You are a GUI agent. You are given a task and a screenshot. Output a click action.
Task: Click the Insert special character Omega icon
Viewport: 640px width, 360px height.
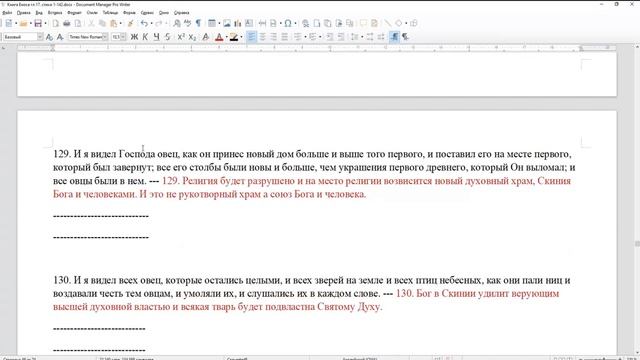coord(288,24)
